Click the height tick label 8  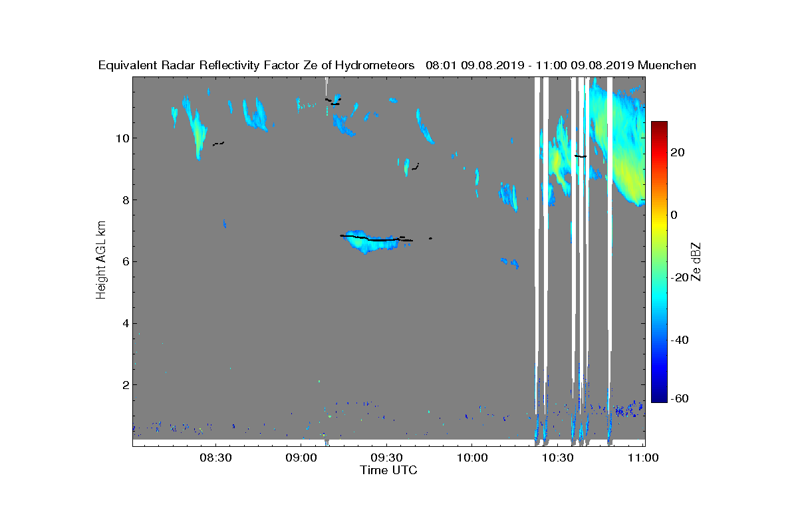pyautogui.click(x=124, y=200)
